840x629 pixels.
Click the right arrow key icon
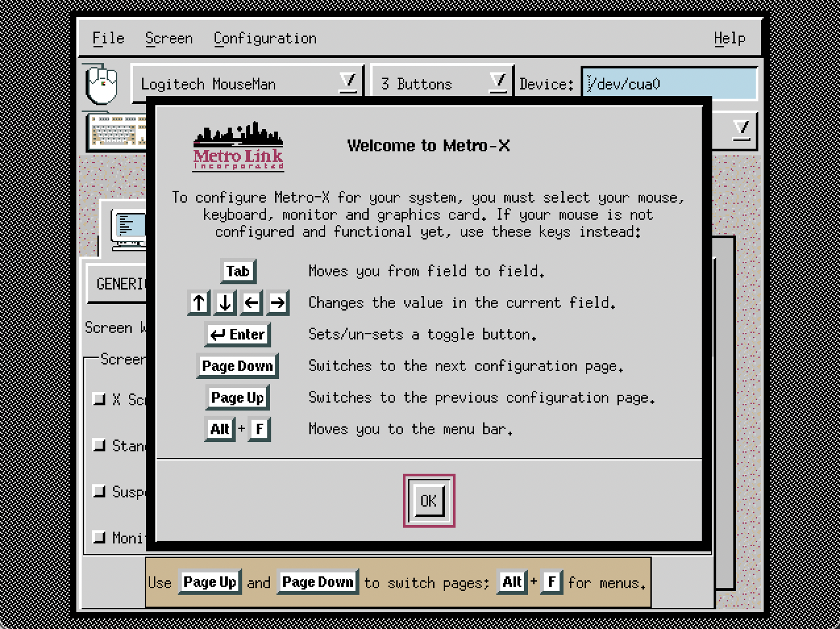278,303
